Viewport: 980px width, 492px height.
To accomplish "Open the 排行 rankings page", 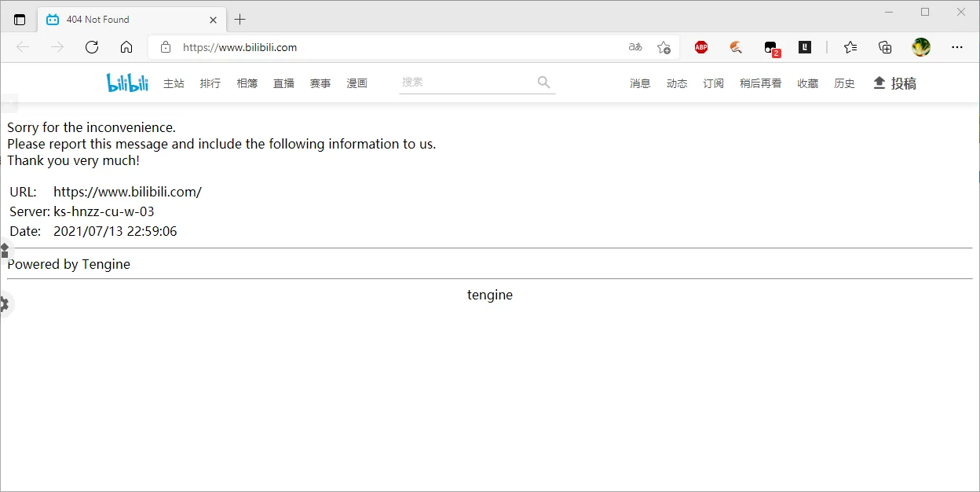I will [x=210, y=83].
